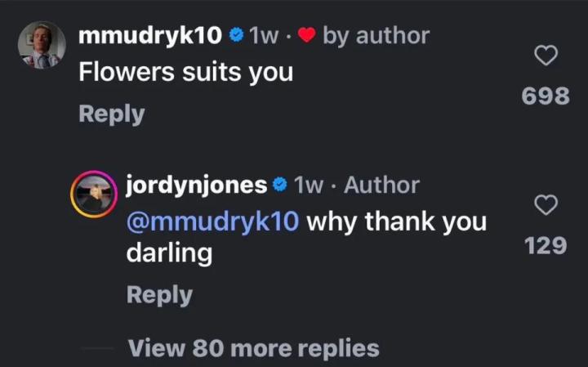Open the jordynjones username profile link
This screenshot has width=588, height=367.
point(196,186)
